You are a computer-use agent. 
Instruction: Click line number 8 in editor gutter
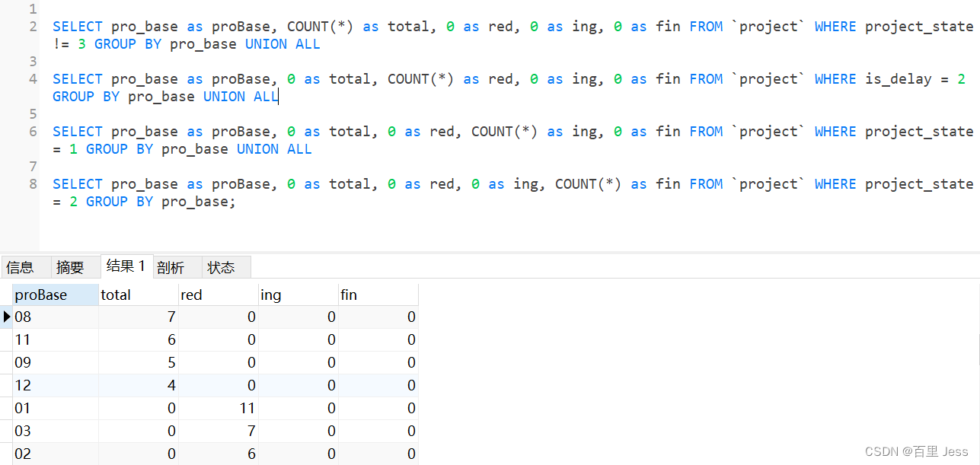33,184
